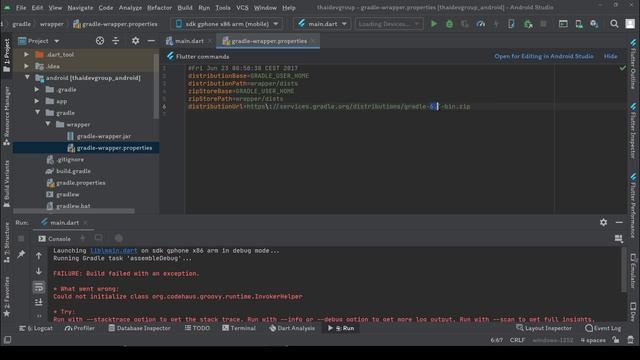Open the Terminal tool window
Viewport: 640px width, 360px height.
tap(239, 328)
